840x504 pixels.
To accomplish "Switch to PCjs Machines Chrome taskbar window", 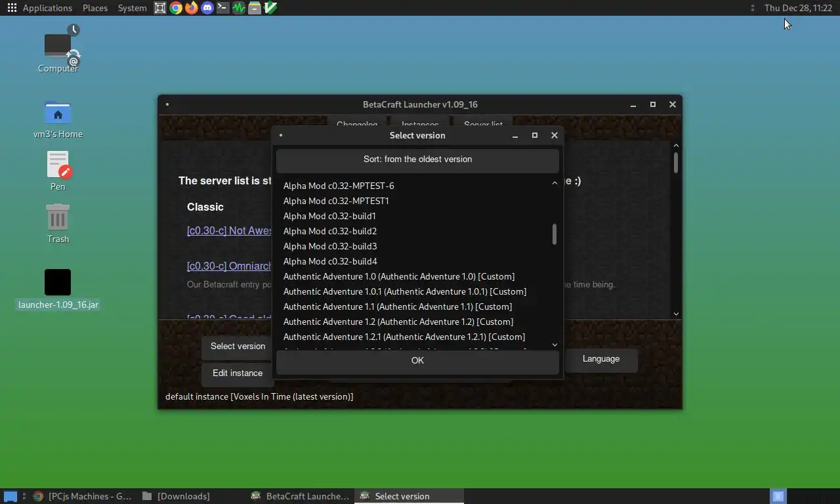I will [83, 496].
